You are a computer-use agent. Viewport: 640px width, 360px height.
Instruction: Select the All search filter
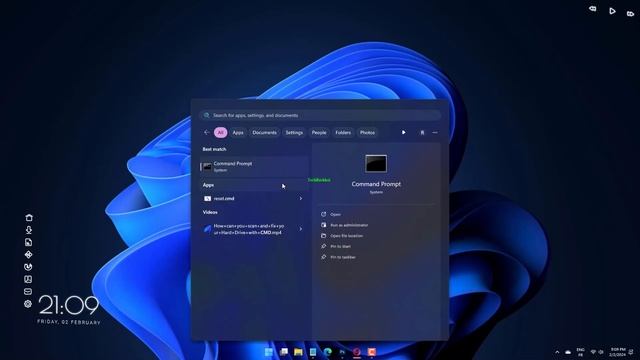pos(220,132)
